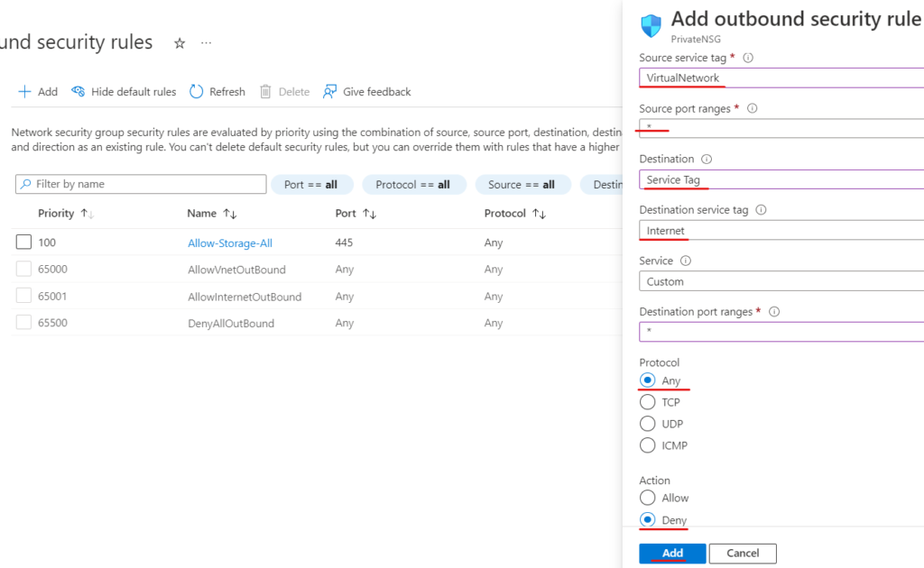The height and width of the screenshot is (568, 924).
Task: Tick the checkbox for AllowVnetOutBound row
Action: (x=23, y=269)
